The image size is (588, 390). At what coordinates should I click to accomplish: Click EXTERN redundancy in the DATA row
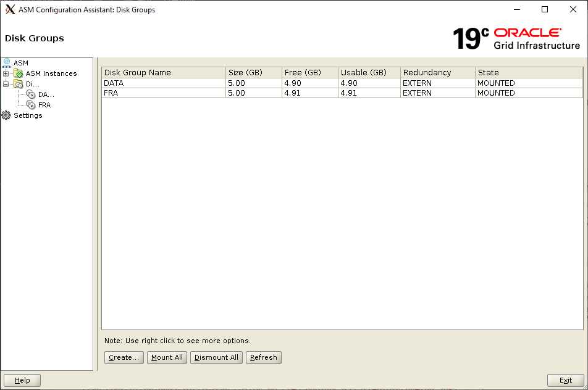438,83
